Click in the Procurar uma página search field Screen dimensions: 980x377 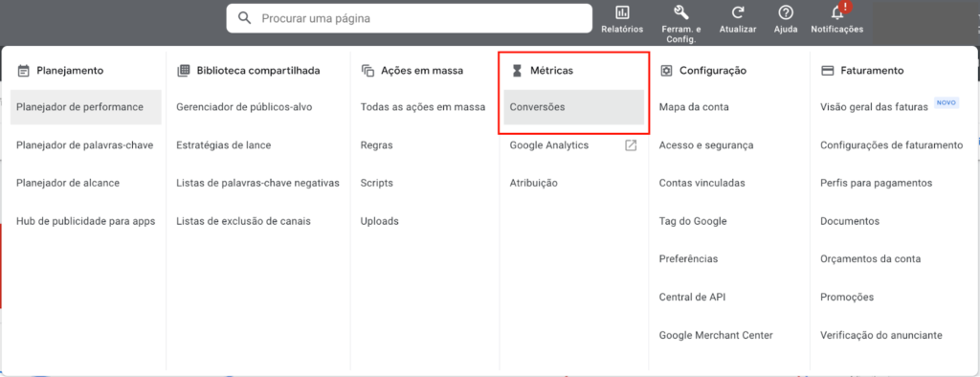click(409, 18)
